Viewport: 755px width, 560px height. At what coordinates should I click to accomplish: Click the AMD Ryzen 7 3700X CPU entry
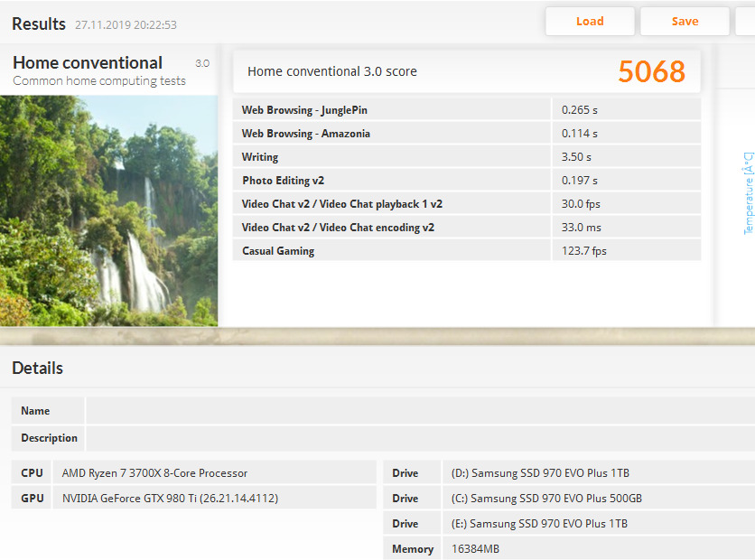tap(154, 473)
